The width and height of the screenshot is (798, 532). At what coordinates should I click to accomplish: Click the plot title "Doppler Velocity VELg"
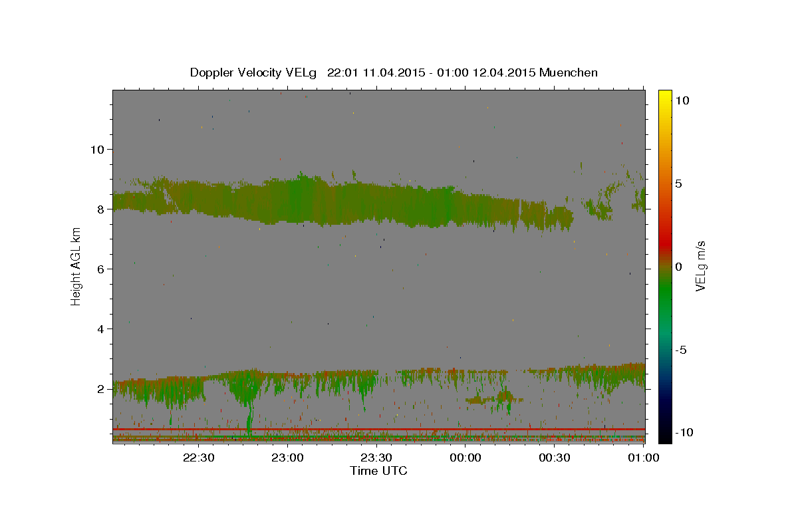point(253,72)
